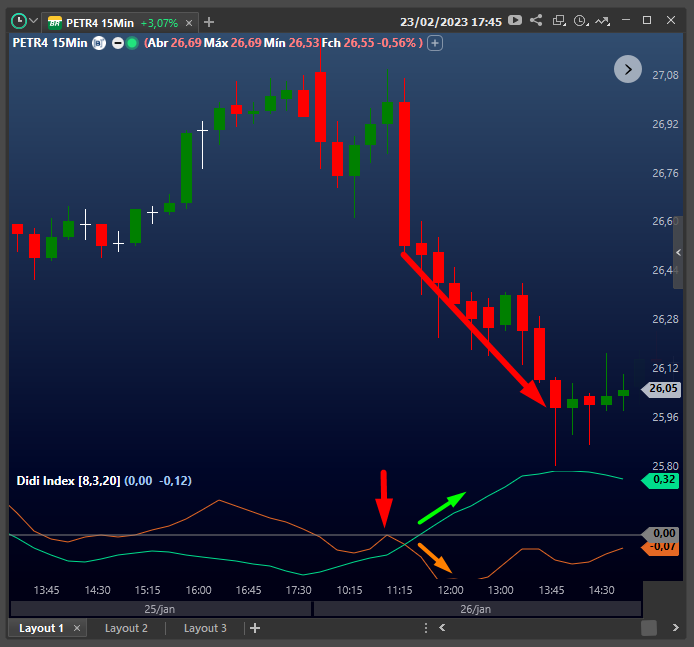Screen dimensions: 694x647
Task: Open the video play icon in header
Action: 515,20
